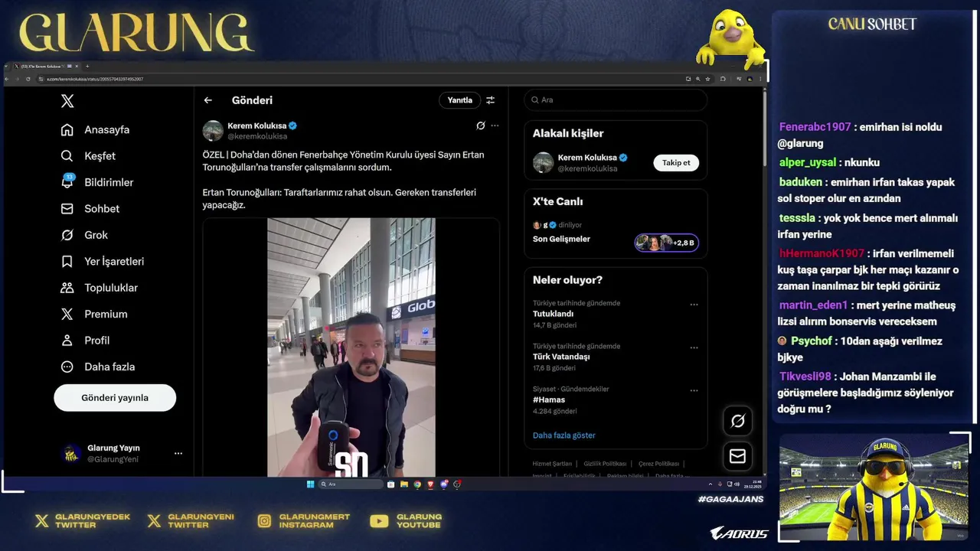Open Chrome from the taskbar
This screenshot has height=551, width=980.
click(x=417, y=484)
